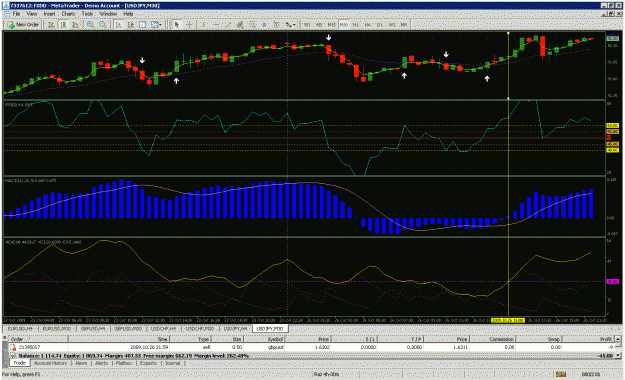
Task: Open the View menu
Action: (31, 14)
